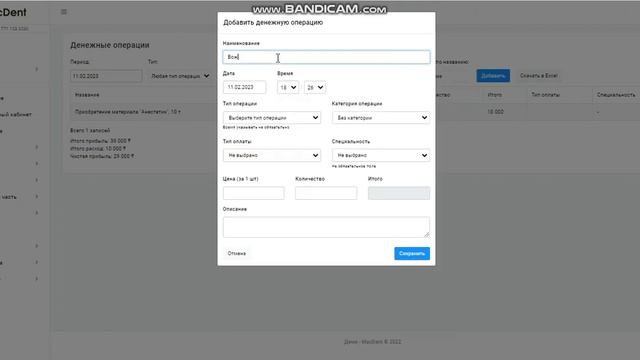
Task: Open the кабинет item in the sidebar
Action: [x=16, y=115]
